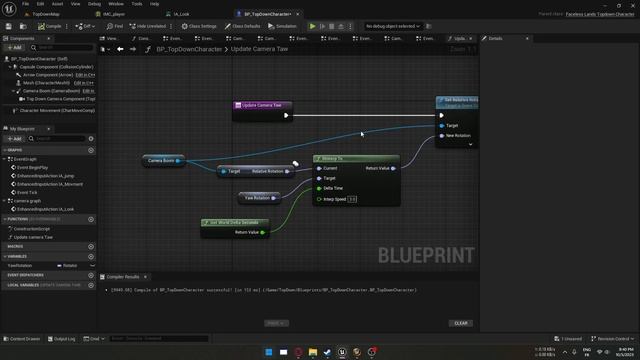
Task: Stop the play session
Action: coord(332,26)
